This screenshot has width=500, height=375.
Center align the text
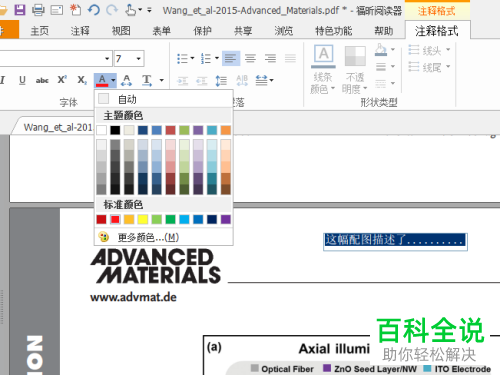[250, 58]
